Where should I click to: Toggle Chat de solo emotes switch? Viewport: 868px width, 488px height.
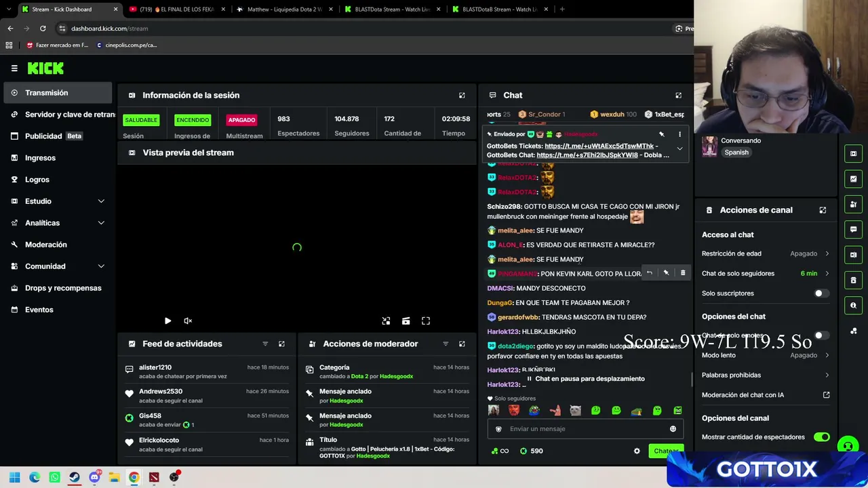pos(821,335)
